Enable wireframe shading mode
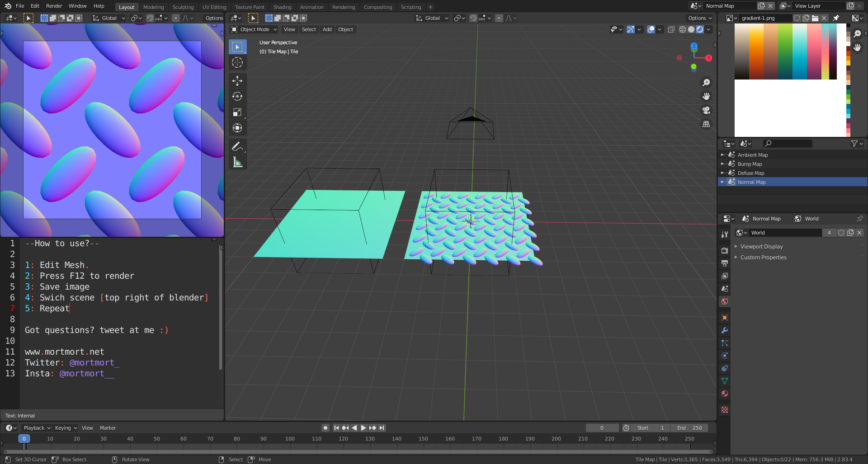Screen dimensions: 868x464 click(682, 29)
